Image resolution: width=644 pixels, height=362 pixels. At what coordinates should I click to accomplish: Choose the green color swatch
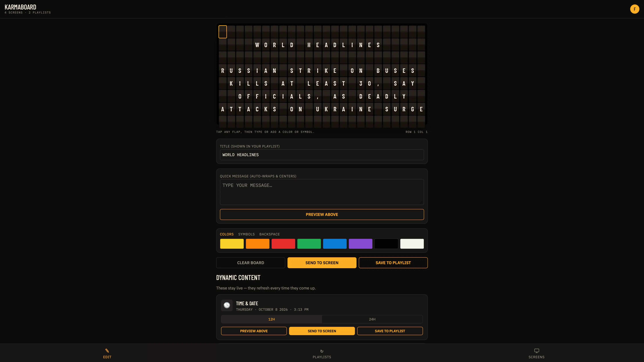coord(309,244)
